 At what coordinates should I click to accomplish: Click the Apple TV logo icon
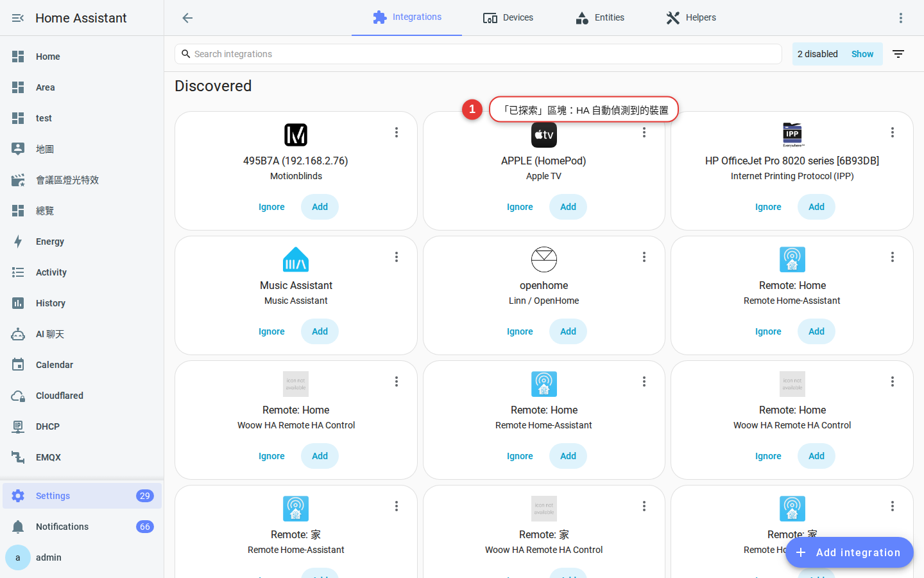click(544, 135)
